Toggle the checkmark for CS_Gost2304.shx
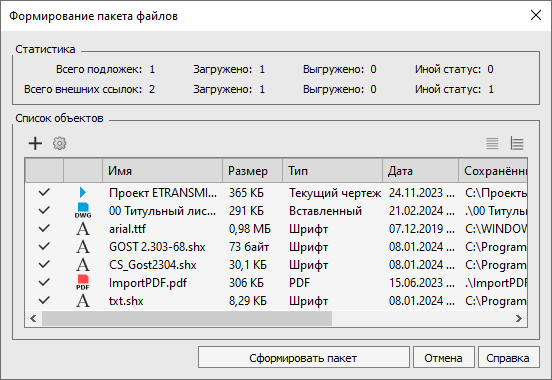 click(x=44, y=264)
